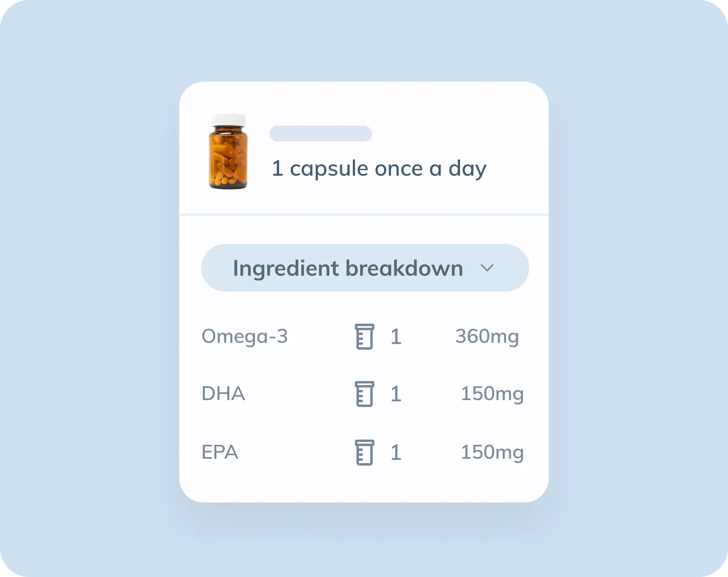Viewport: 728px width, 577px height.
Task: Click the 150mg value in the DHA row
Action: [x=492, y=394]
